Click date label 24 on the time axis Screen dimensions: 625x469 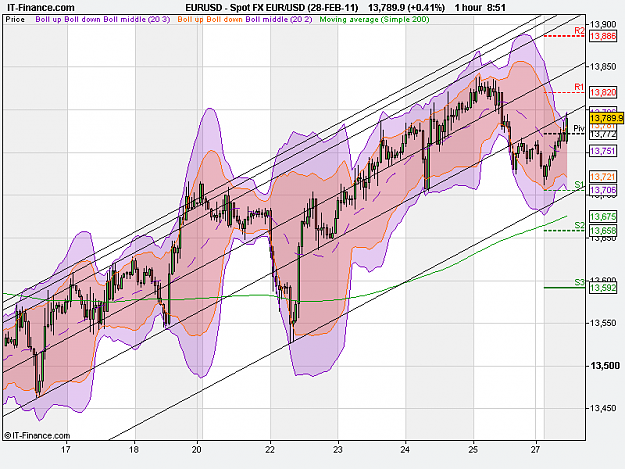[x=405, y=449]
